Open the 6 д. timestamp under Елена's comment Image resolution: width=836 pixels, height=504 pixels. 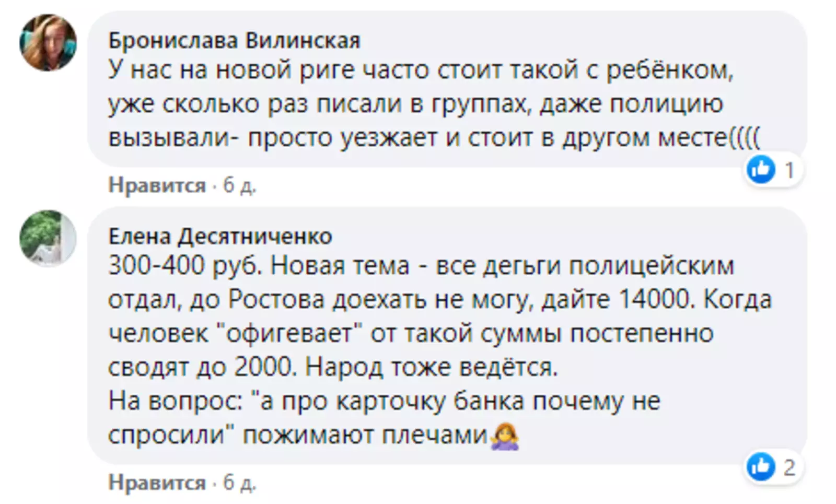[239, 482]
